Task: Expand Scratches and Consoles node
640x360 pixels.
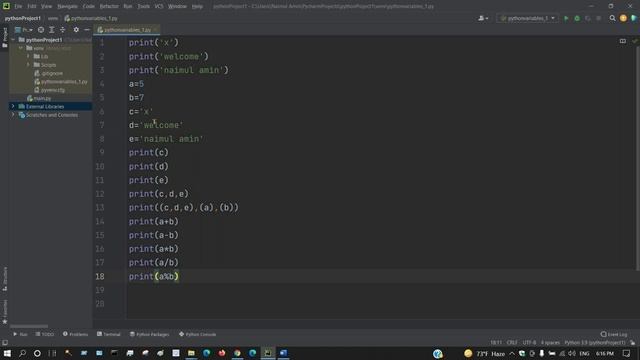Action: click(x=13, y=115)
